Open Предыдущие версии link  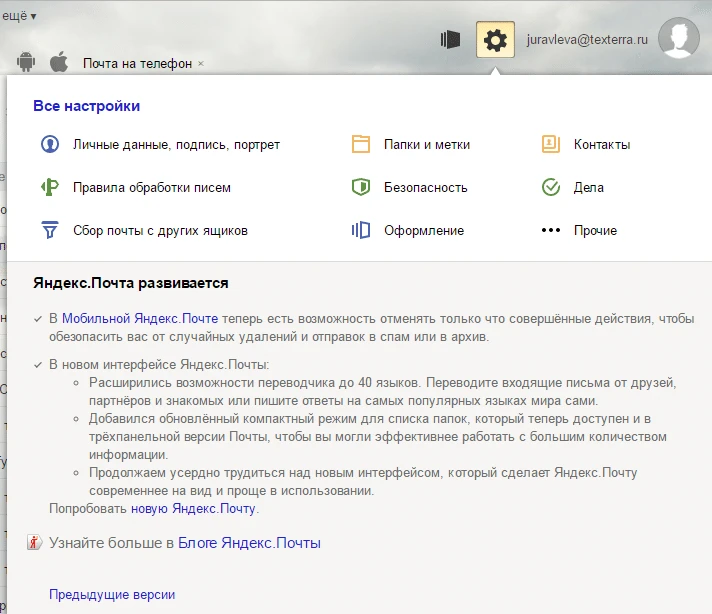(112, 595)
